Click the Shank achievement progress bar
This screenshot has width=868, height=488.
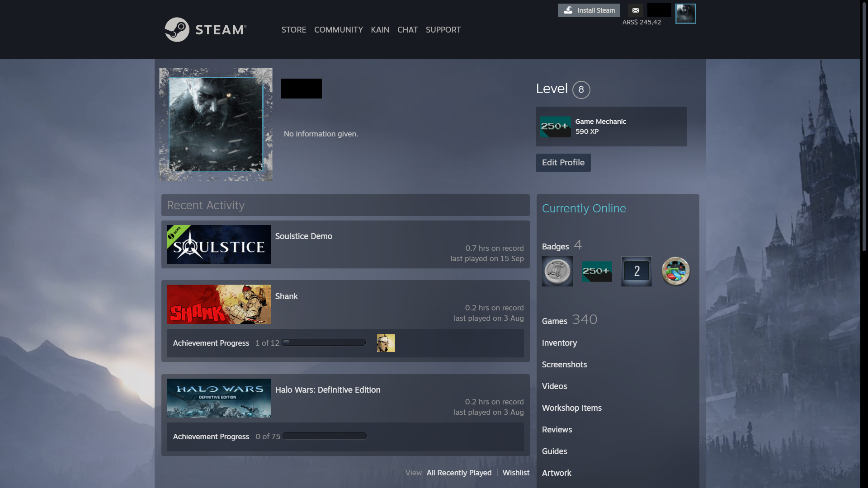pyautogui.click(x=324, y=343)
